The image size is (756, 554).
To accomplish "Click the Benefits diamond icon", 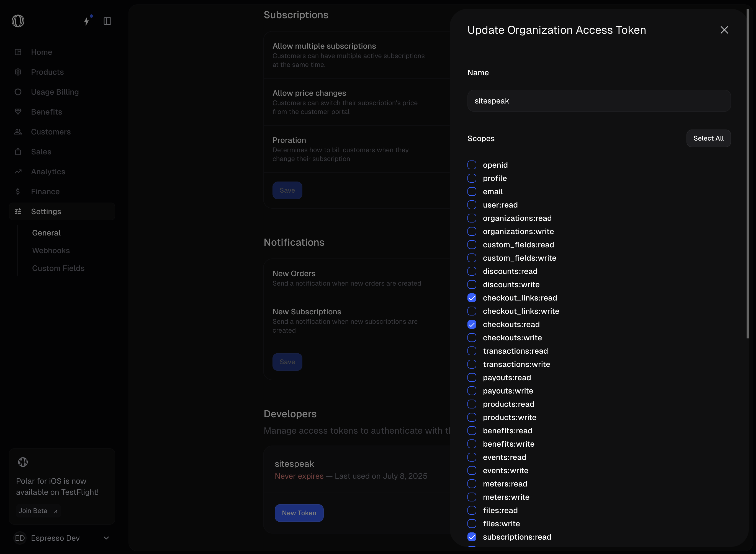I will coord(18,112).
